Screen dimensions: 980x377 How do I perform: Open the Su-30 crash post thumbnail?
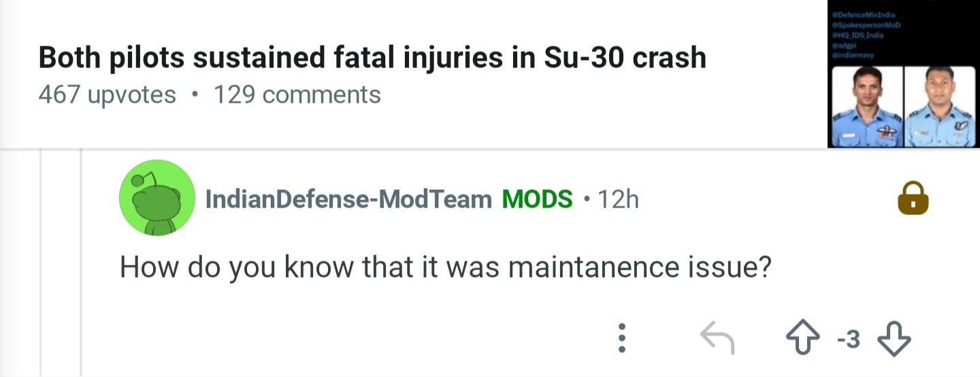coord(902,73)
